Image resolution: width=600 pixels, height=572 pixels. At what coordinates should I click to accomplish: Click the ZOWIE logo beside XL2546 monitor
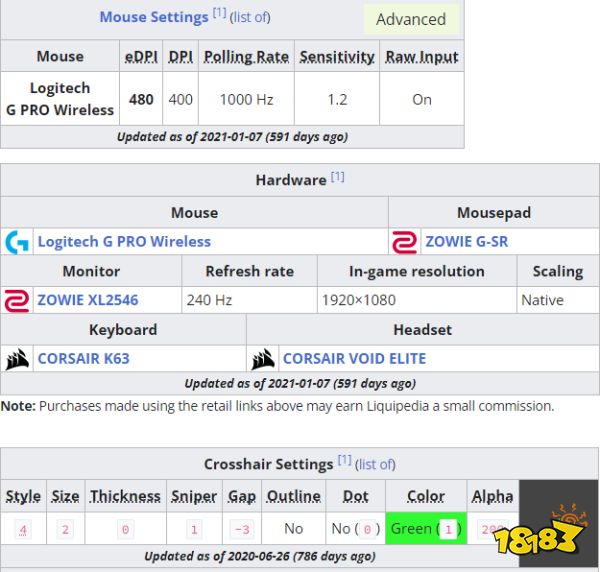pos(16,300)
